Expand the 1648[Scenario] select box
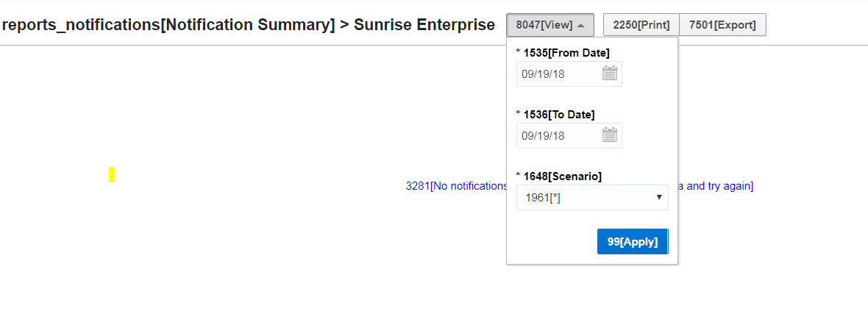This screenshot has width=868, height=333. [x=592, y=197]
